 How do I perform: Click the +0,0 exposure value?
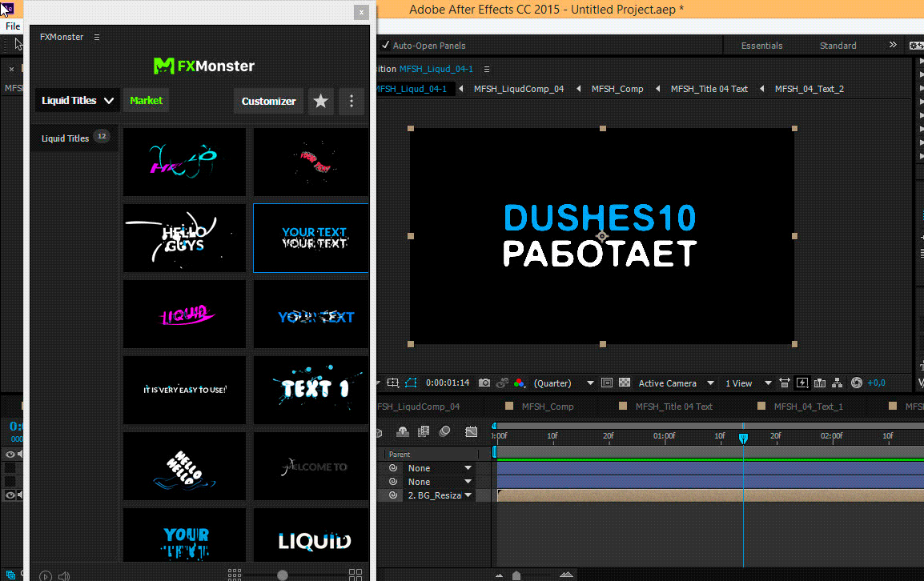(x=876, y=383)
